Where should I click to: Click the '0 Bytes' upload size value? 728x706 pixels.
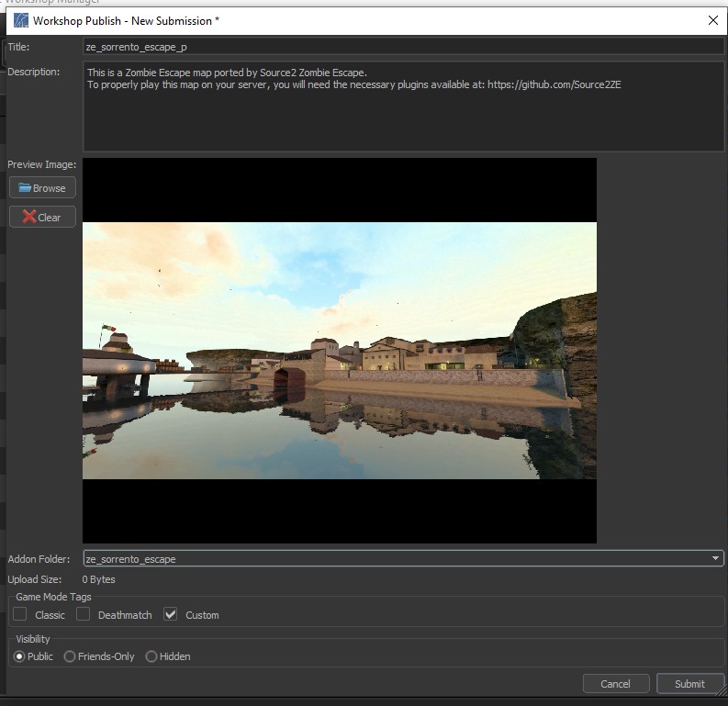point(98,579)
